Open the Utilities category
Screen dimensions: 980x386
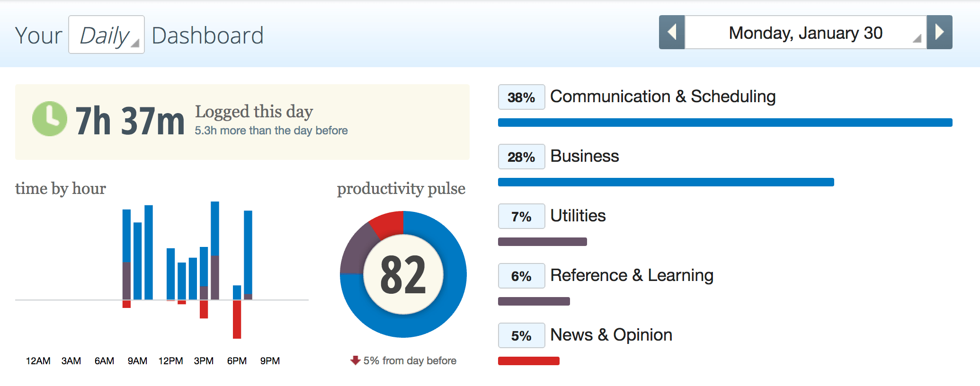tap(578, 216)
